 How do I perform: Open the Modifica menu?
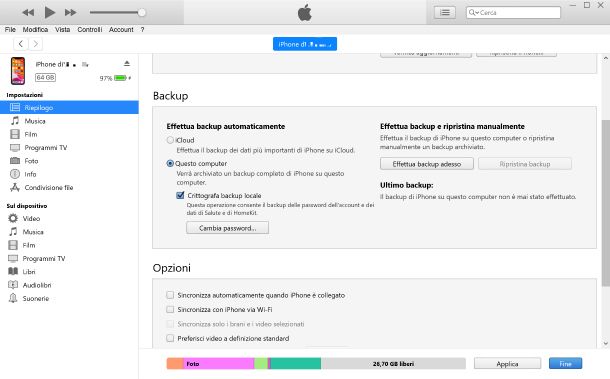pos(35,30)
